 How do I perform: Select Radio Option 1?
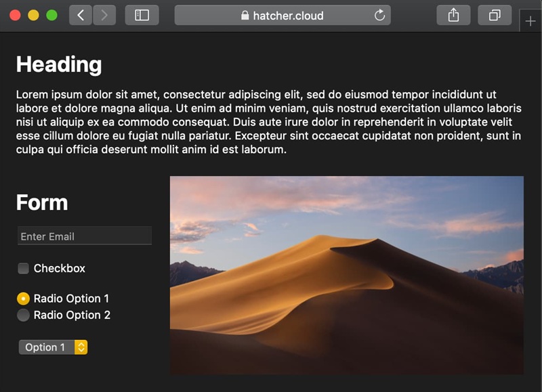[x=23, y=299]
